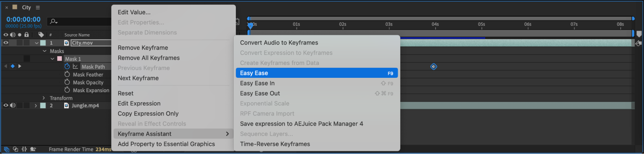Choose Easy Ease from the submenu
Image resolution: width=644 pixels, height=154 pixels.
[316, 73]
